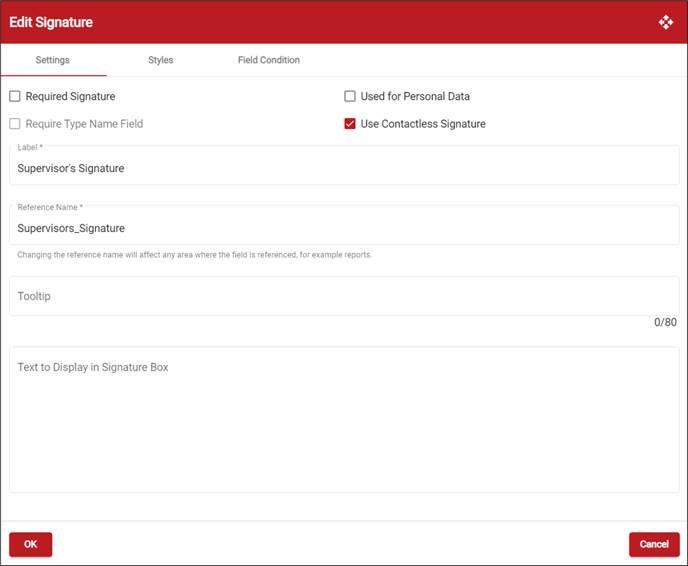The height and width of the screenshot is (566, 688).
Task: Focus the Text to Display in Signature Box area
Action: 344,419
